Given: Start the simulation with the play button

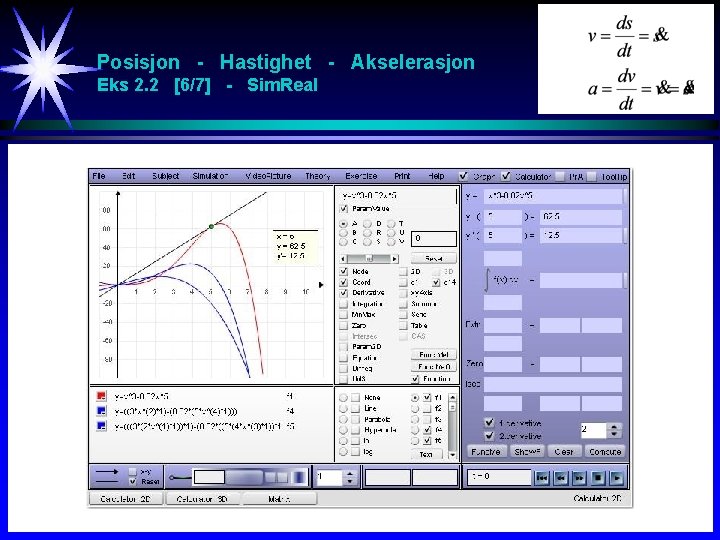Looking at the screenshot, I should pos(617,478).
